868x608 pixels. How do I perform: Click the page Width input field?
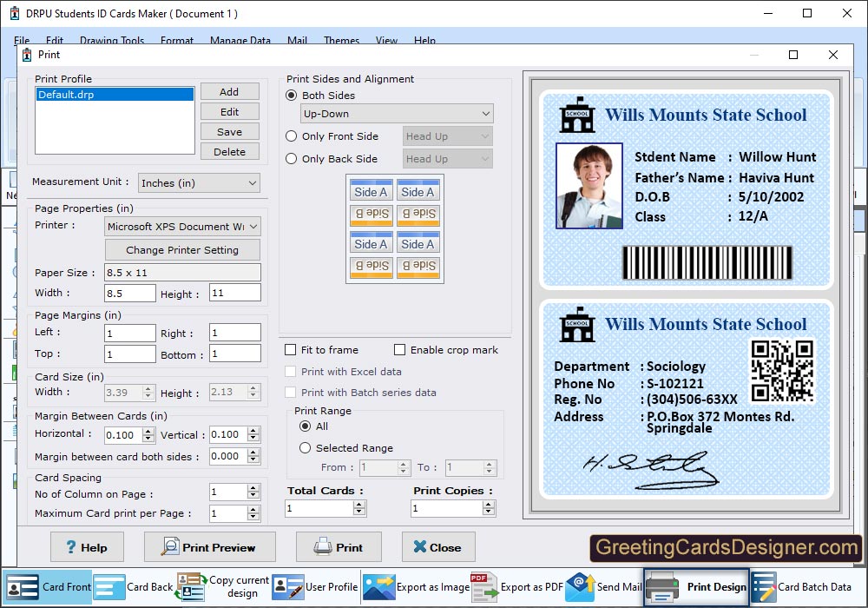(x=130, y=294)
